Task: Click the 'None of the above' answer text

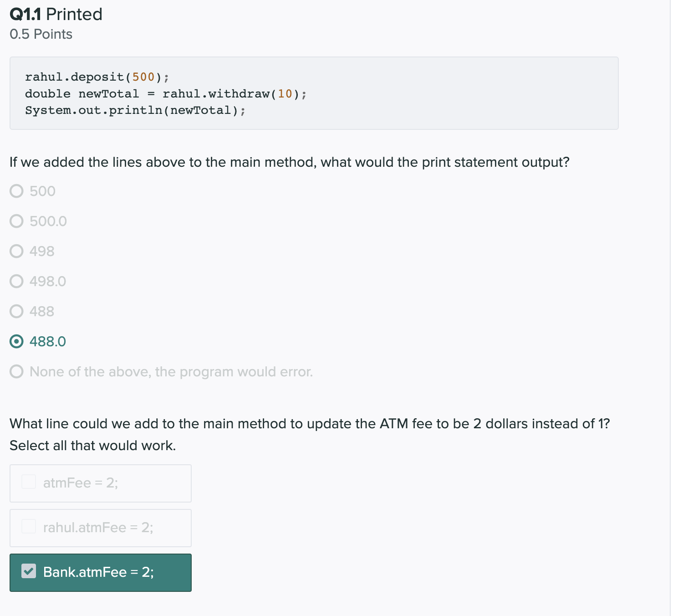Action: [x=171, y=372]
